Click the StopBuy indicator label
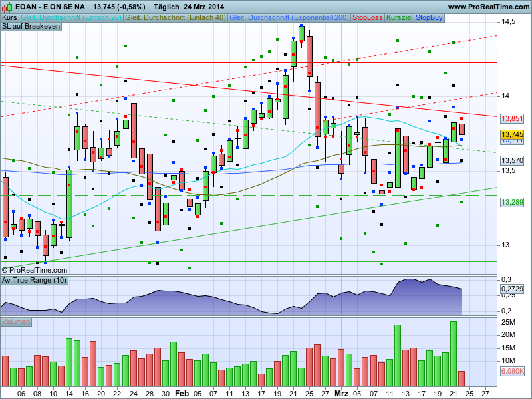 [x=429, y=18]
